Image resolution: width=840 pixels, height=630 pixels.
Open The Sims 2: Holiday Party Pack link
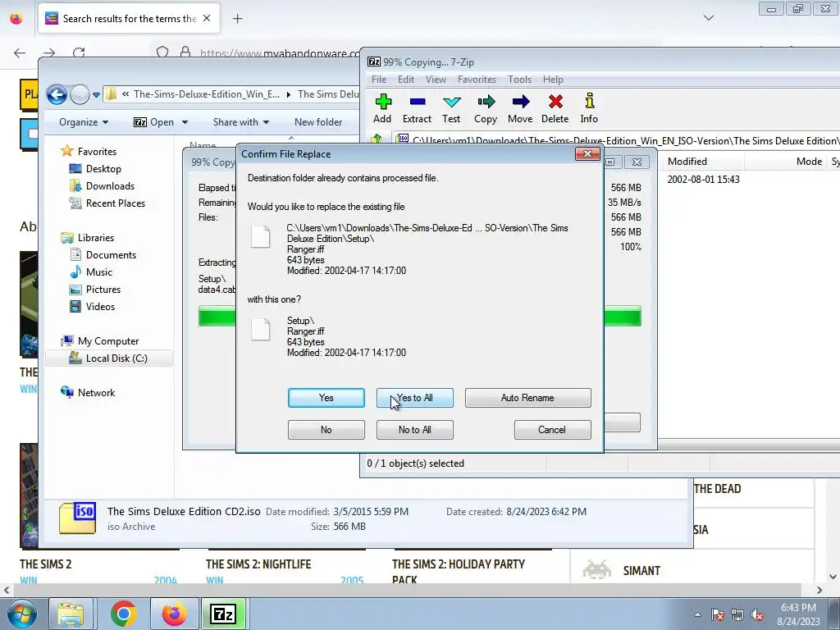459,571
